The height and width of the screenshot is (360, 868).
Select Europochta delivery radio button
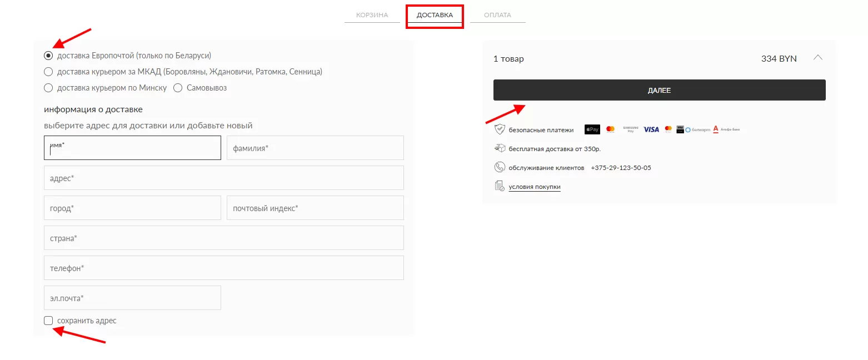coord(48,56)
